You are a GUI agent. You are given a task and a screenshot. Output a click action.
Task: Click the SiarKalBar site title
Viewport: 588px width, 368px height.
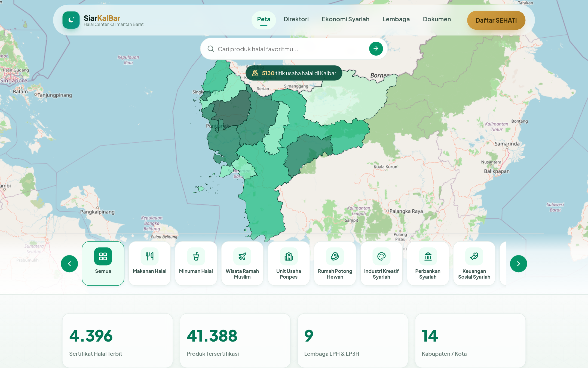click(x=102, y=18)
